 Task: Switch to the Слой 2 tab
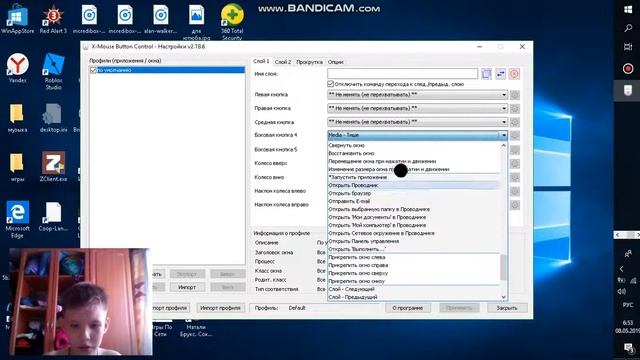pyautogui.click(x=283, y=62)
